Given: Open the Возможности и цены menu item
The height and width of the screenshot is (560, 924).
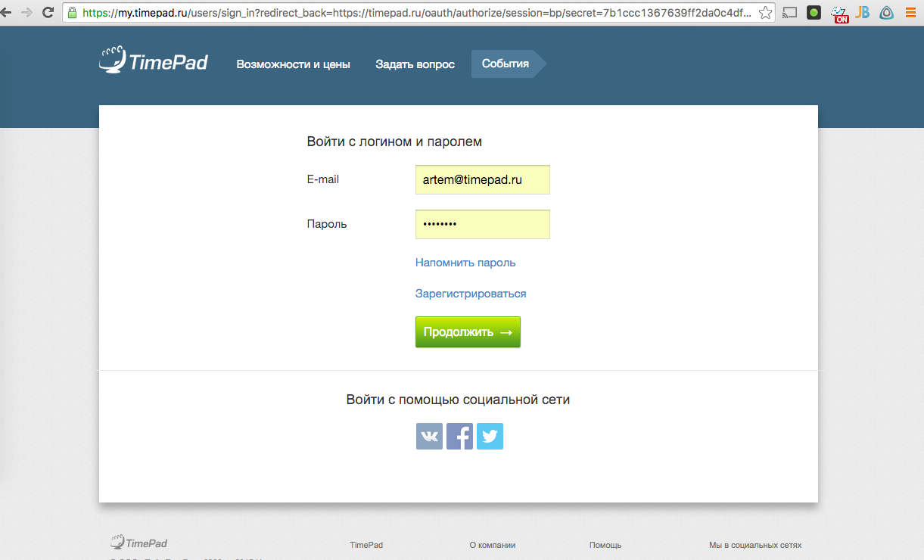Looking at the screenshot, I should pos(293,64).
